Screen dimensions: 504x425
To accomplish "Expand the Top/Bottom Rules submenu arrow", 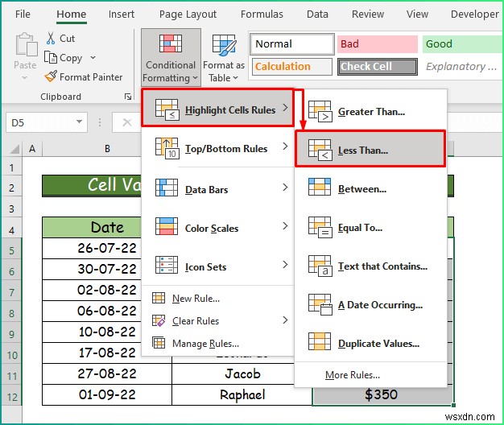I will point(285,146).
